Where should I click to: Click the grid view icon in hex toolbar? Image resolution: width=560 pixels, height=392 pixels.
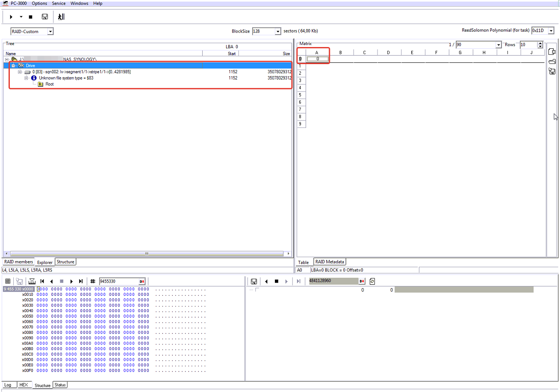pyautogui.click(x=8, y=281)
